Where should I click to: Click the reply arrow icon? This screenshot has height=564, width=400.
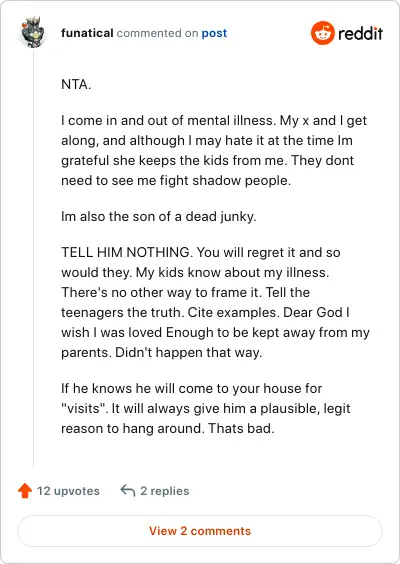pos(128,490)
